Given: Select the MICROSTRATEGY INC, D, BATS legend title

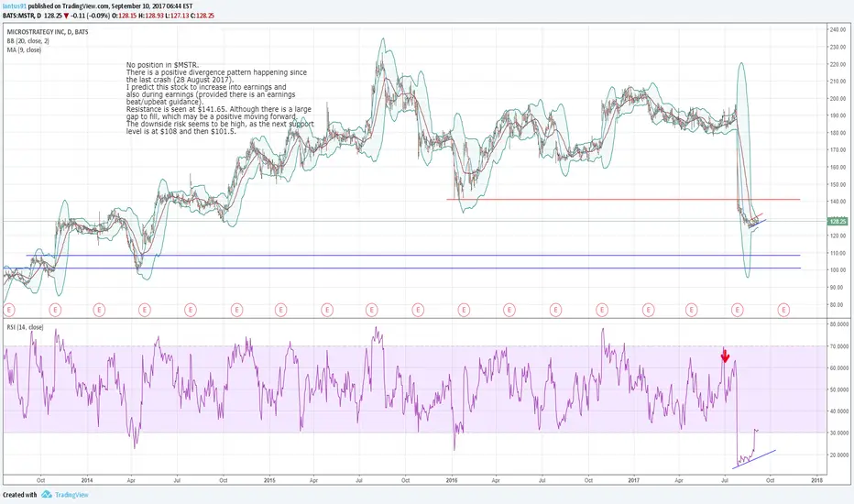Looking at the screenshot, I should pos(48,32).
